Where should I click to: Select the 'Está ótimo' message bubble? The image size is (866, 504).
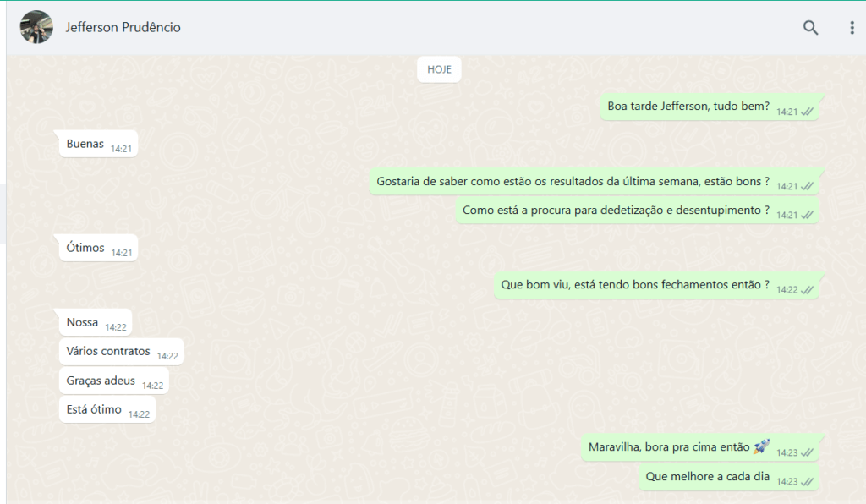tap(94, 410)
